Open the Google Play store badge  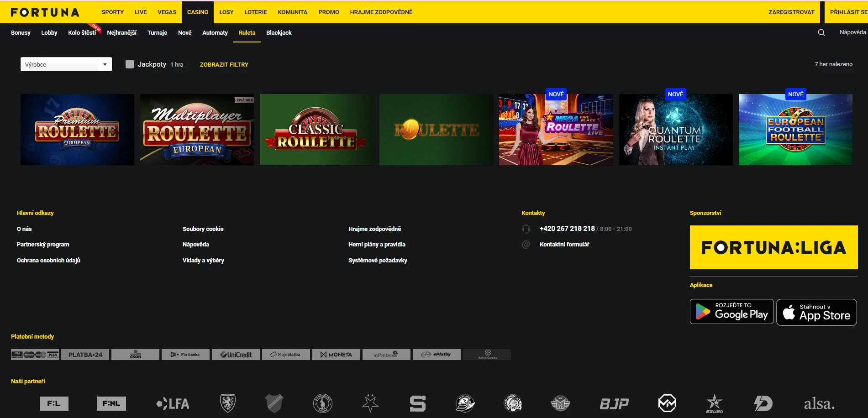click(x=731, y=312)
